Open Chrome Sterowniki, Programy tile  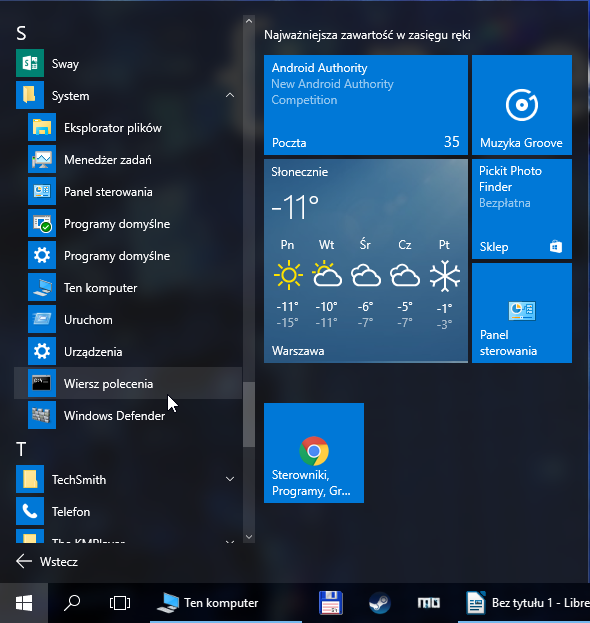coord(314,453)
